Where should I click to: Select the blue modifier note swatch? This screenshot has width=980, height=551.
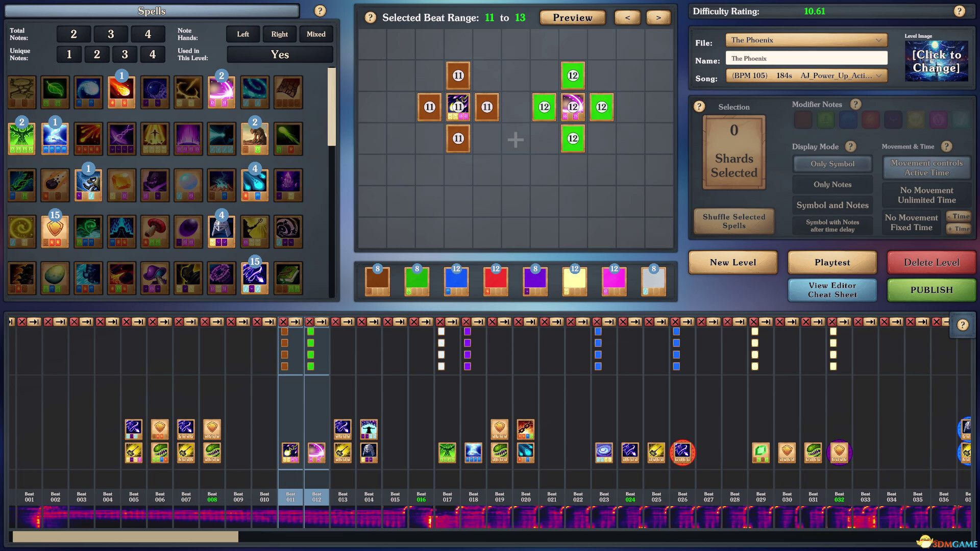847,119
